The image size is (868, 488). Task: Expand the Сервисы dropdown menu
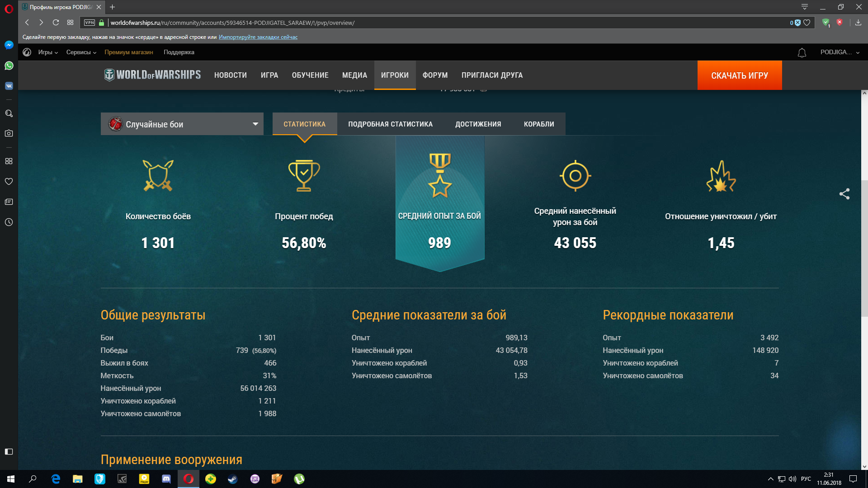(x=81, y=52)
